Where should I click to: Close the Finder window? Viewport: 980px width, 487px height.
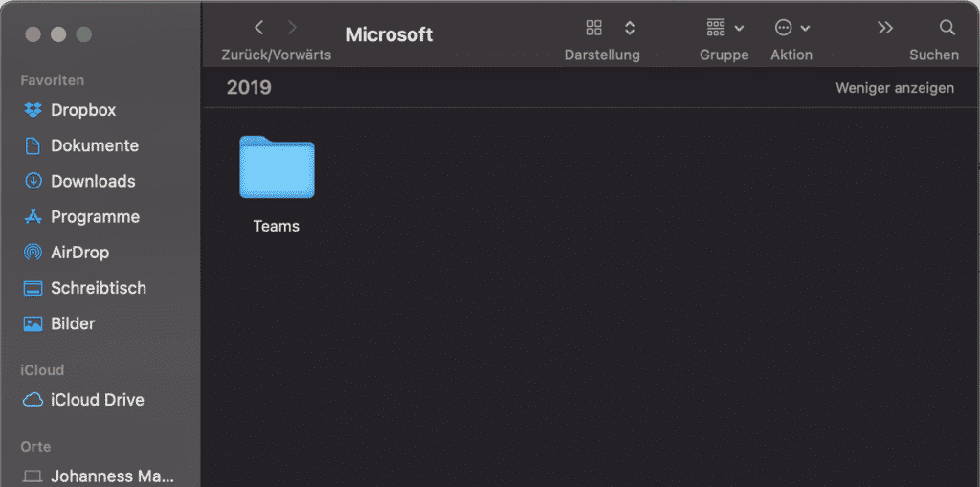coord(33,34)
